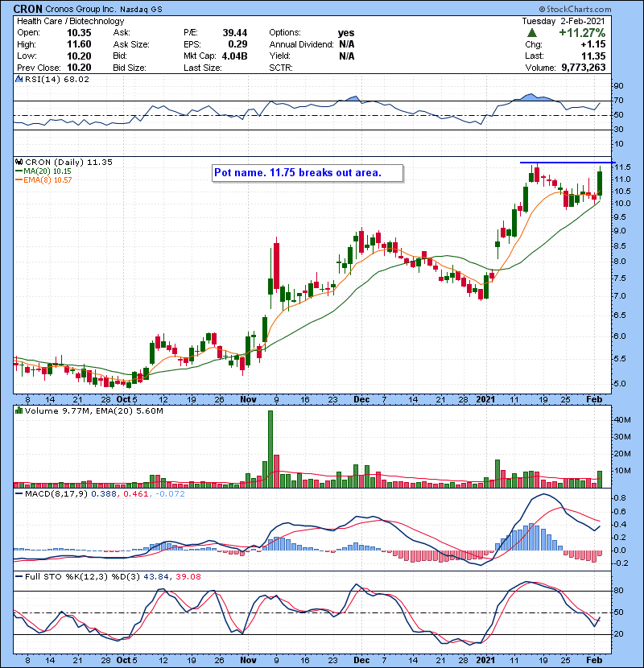Image resolution: width=644 pixels, height=668 pixels.
Task: Click the latest green candlestick for Feb 2
Action: [x=600, y=183]
